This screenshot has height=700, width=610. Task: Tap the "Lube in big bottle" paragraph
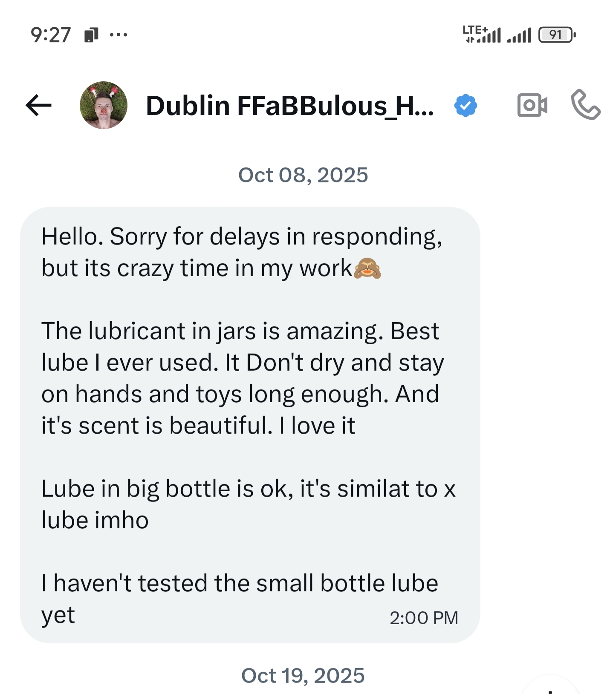tap(248, 504)
